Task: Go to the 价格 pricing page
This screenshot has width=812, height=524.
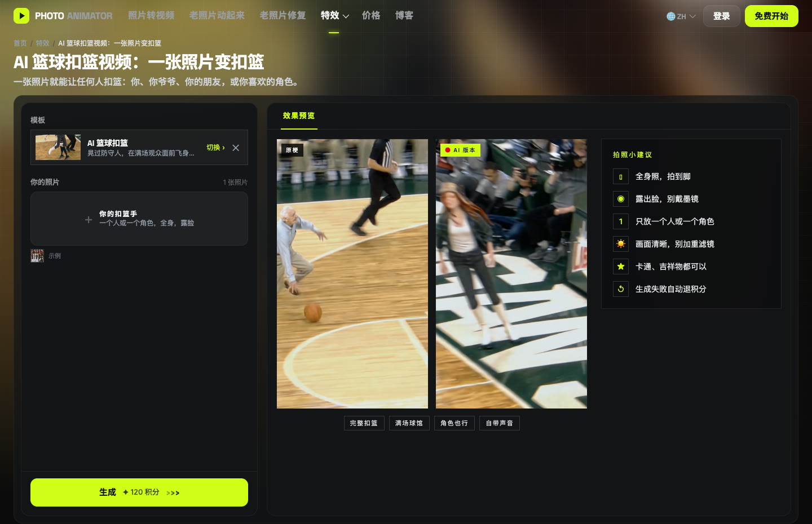Action: tap(371, 16)
